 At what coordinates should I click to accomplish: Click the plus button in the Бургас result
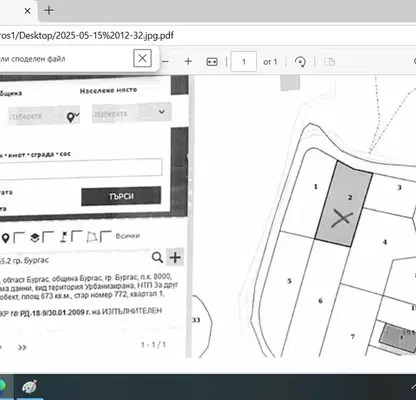point(175,257)
